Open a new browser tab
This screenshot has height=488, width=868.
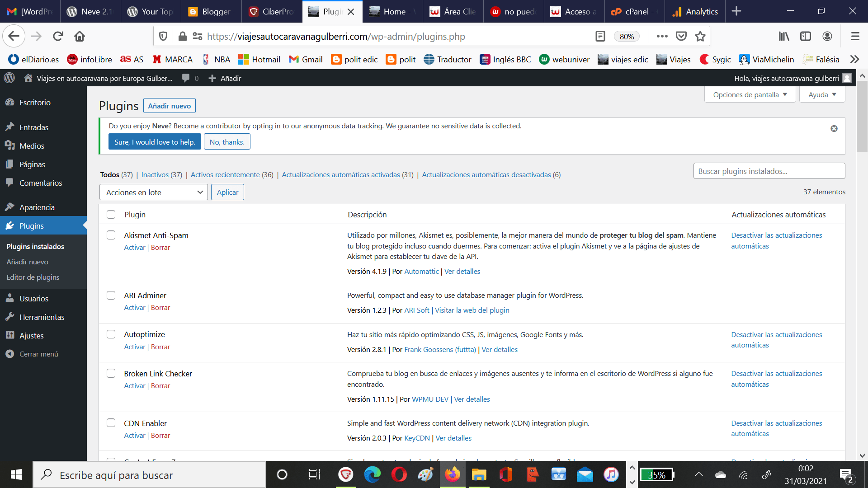tap(736, 11)
